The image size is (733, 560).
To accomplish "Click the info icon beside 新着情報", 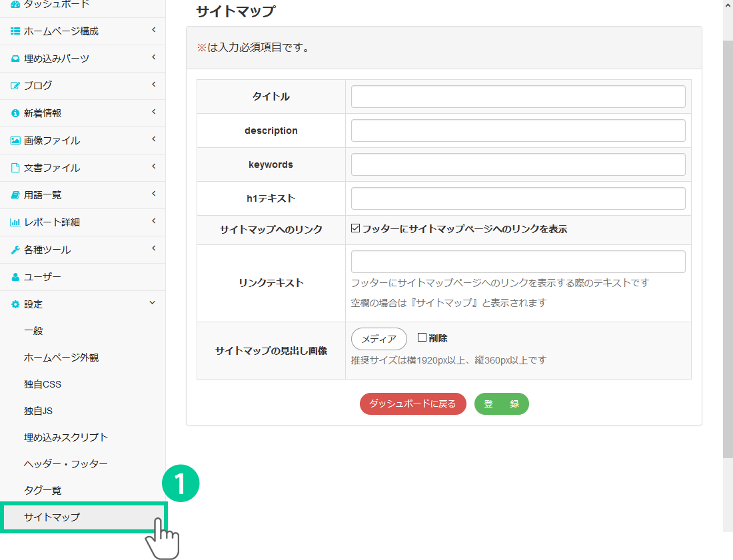I will tap(15, 113).
